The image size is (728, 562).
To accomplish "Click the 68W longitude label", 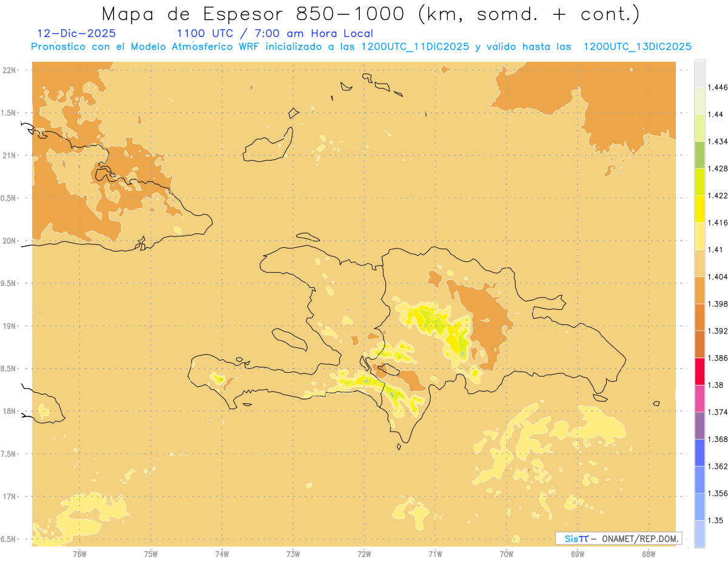I will coord(649,554).
